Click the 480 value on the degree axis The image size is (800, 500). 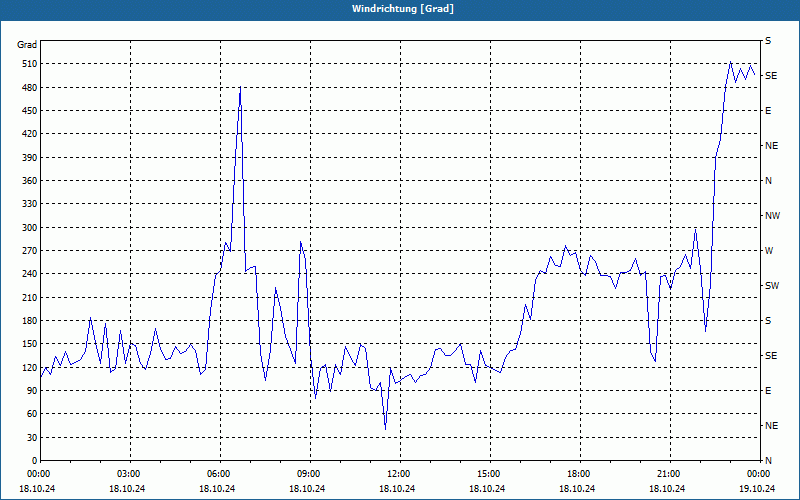tap(30, 88)
